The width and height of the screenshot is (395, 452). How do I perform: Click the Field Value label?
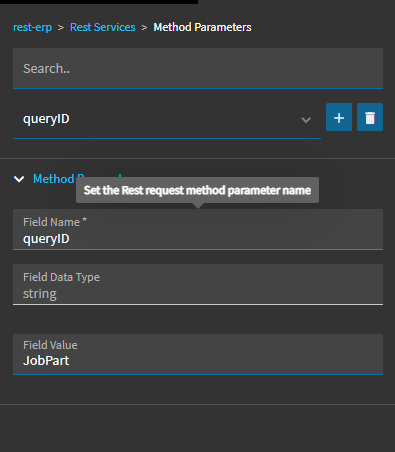coord(50,345)
